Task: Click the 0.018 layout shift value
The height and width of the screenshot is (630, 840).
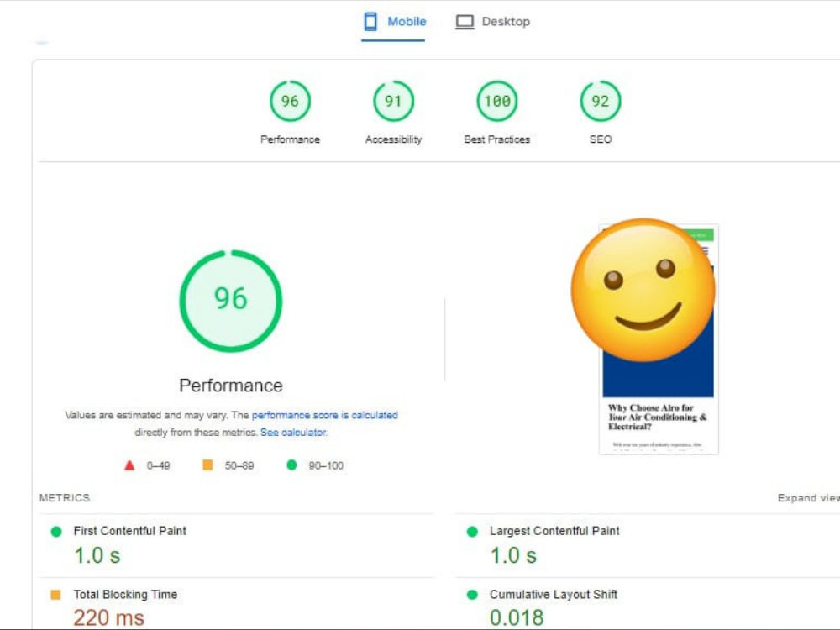Action: pyautogui.click(x=517, y=617)
